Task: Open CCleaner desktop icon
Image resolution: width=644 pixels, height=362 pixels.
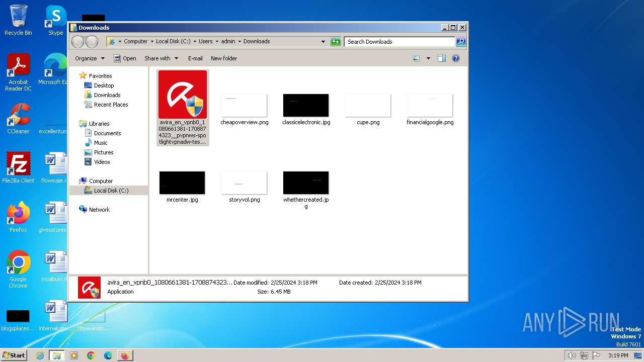Action: point(18,119)
